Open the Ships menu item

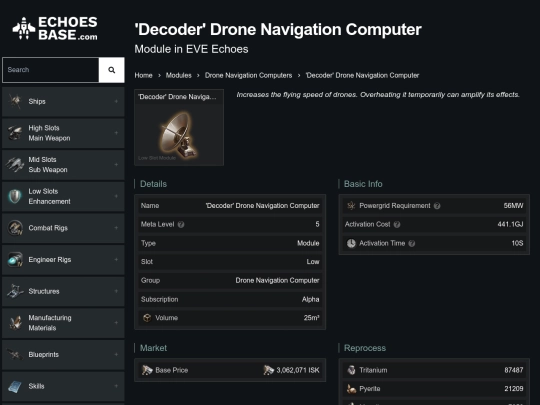tap(63, 102)
